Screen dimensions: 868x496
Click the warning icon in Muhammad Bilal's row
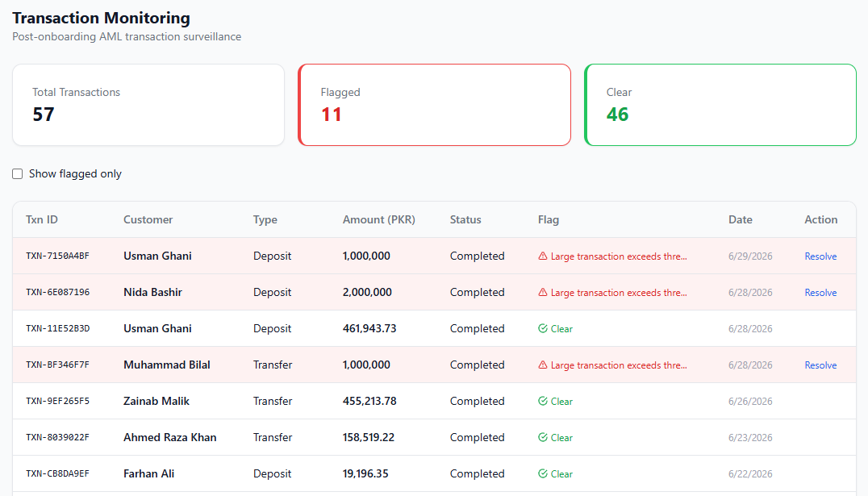point(542,365)
